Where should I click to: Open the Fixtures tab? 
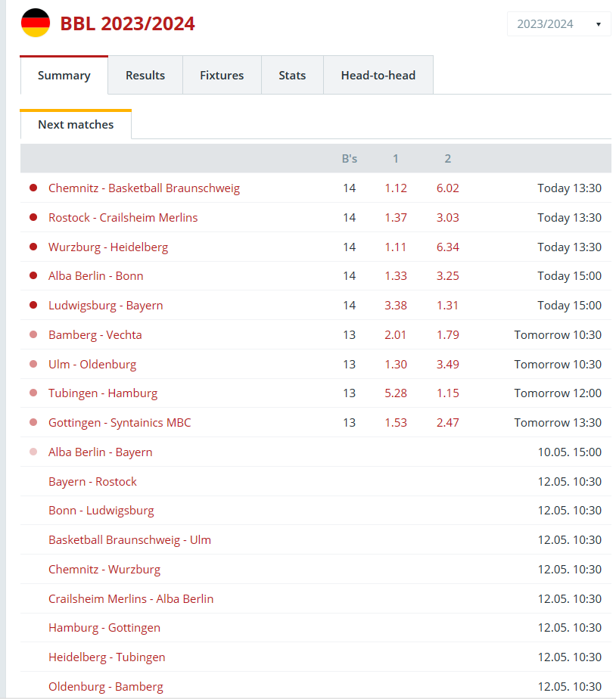(222, 76)
